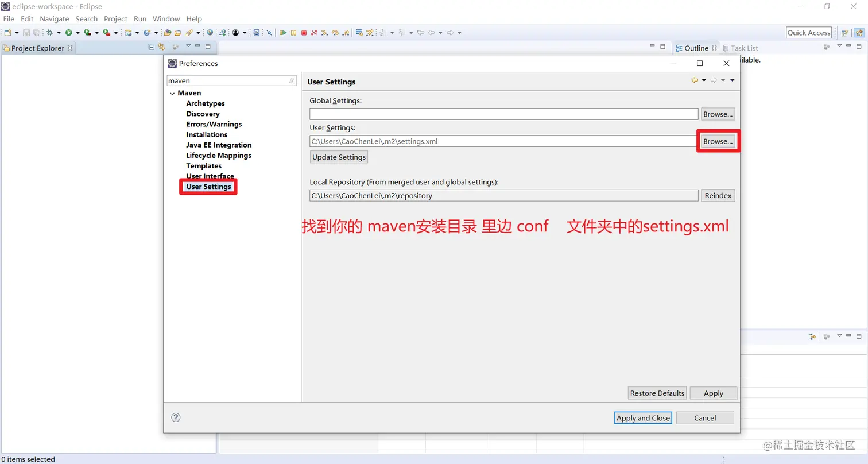Click the Search flashlight toolbar icon
This screenshot has width=868, height=464.
189,33
